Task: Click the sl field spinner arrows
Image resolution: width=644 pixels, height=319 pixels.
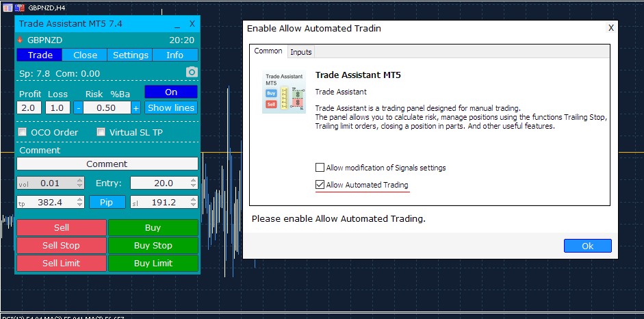Action: (194, 202)
